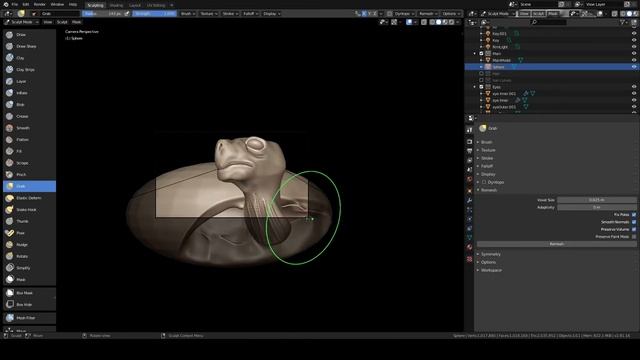The width and height of the screenshot is (640, 360).
Task: Click the Remesh button in properties panel
Action: click(x=557, y=244)
